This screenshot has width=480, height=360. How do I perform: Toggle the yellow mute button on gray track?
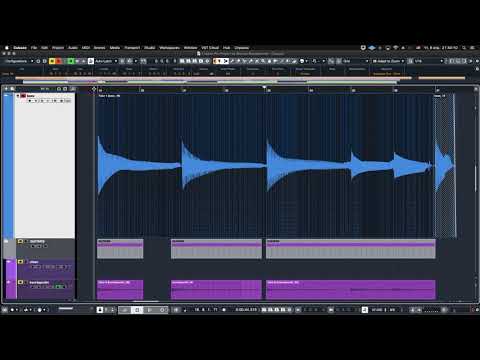tap(20, 241)
